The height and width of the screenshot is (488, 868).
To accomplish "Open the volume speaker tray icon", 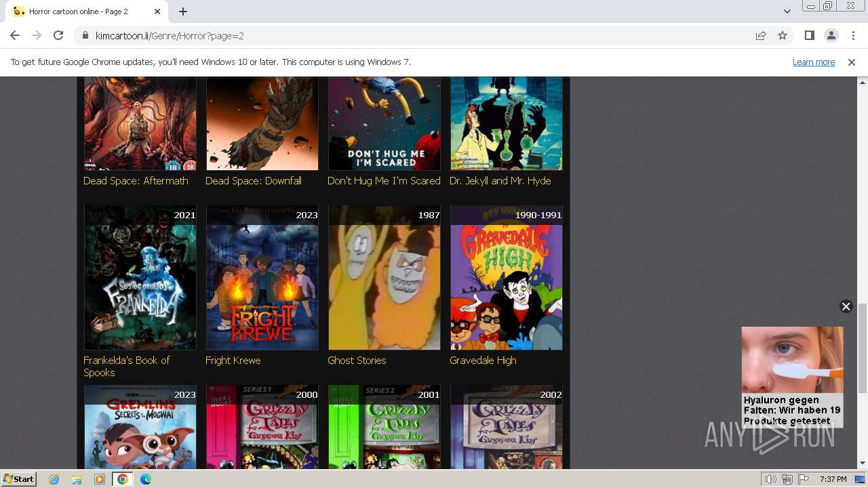I will (771, 479).
